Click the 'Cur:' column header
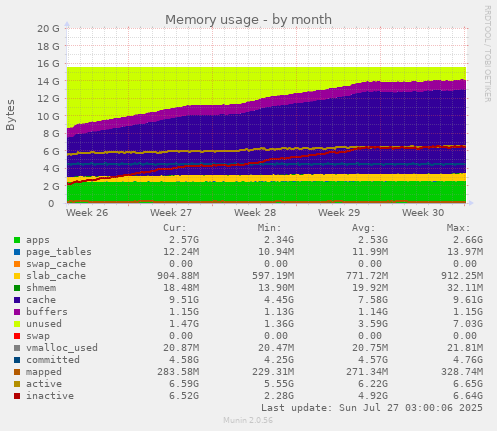 (175, 228)
